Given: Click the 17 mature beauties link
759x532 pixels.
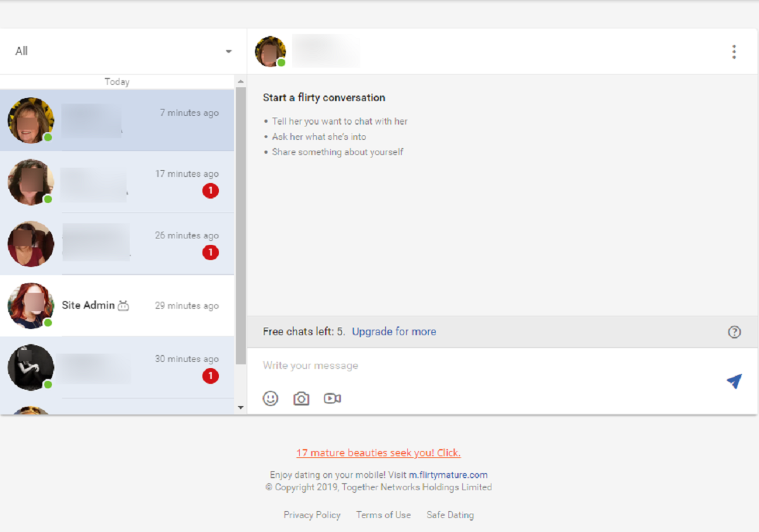Looking at the screenshot, I should [378, 453].
